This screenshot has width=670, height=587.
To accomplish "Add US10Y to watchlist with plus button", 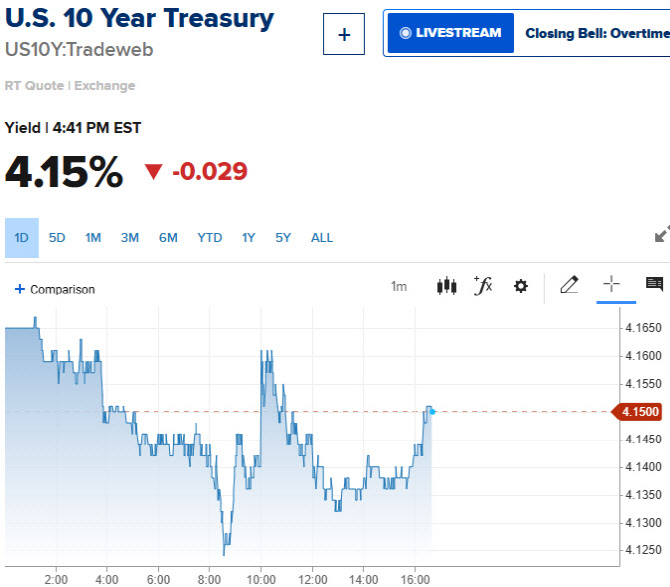I will click(344, 35).
